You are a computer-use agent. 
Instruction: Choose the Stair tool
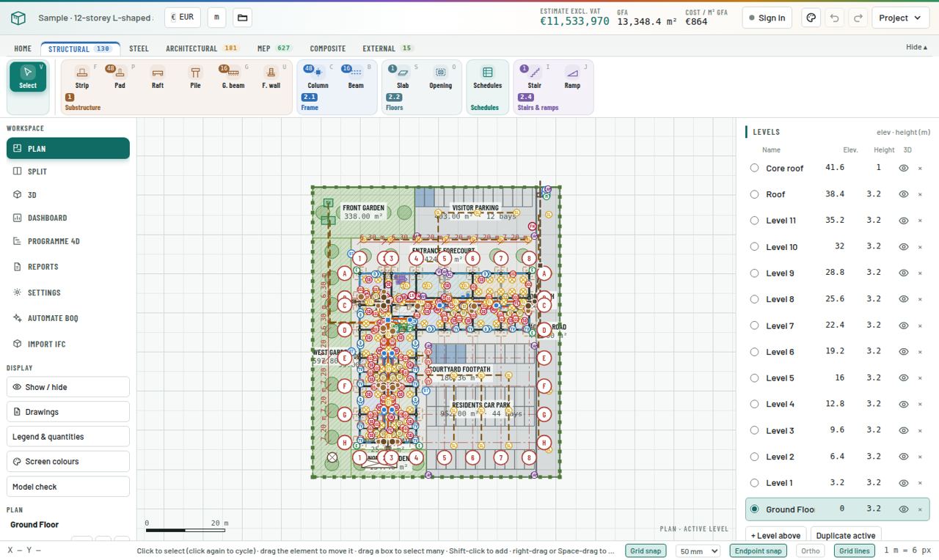pos(534,78)
